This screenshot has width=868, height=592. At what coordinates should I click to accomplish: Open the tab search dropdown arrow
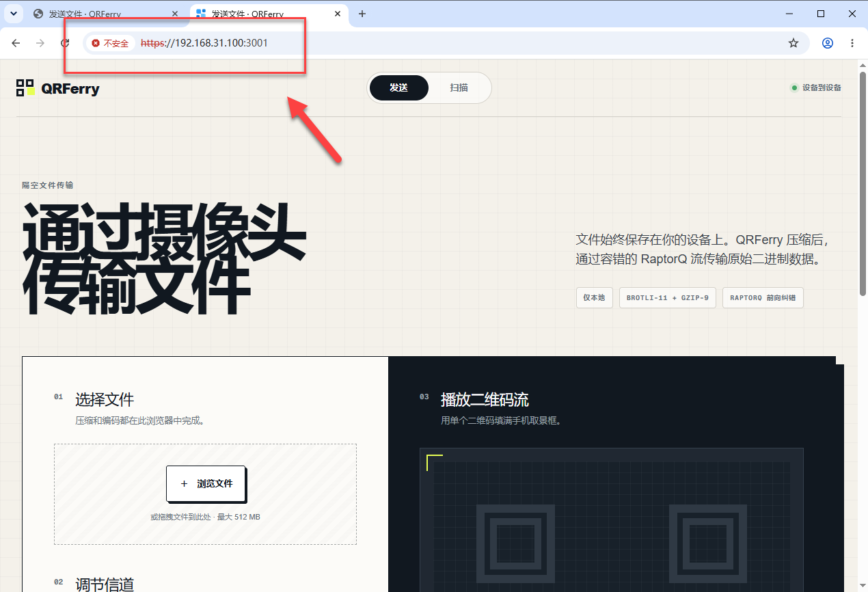[13, 14]
